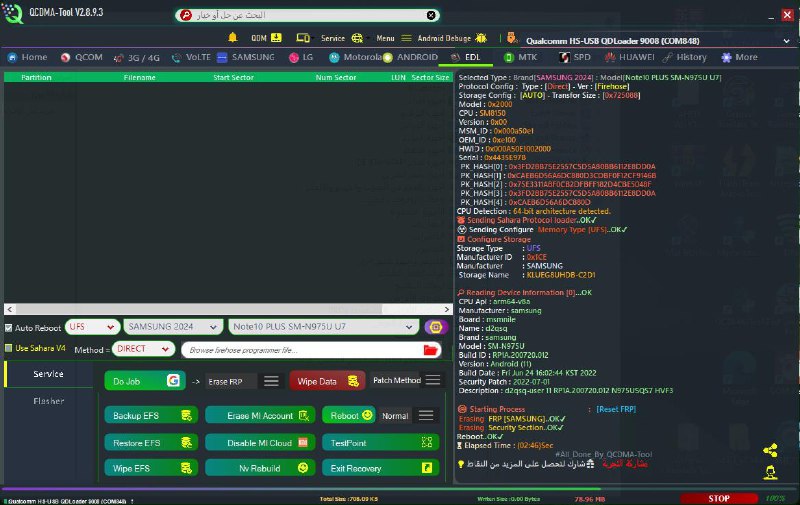Screen dimensions: 800x505
Task: Click the Reboot button
Action: [x=349, y=415]
